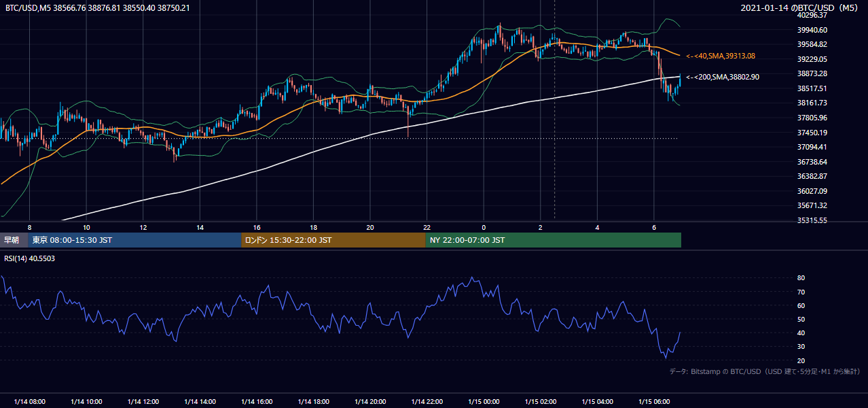
Task: Click the price axis value 38161.73
Action: pos(812,103)
